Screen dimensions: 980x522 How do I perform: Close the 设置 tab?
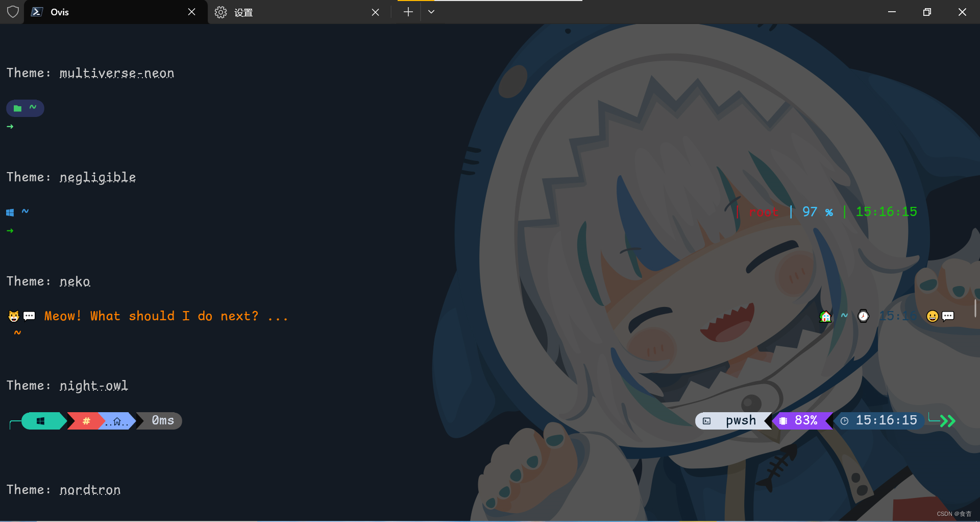(375, 12)
